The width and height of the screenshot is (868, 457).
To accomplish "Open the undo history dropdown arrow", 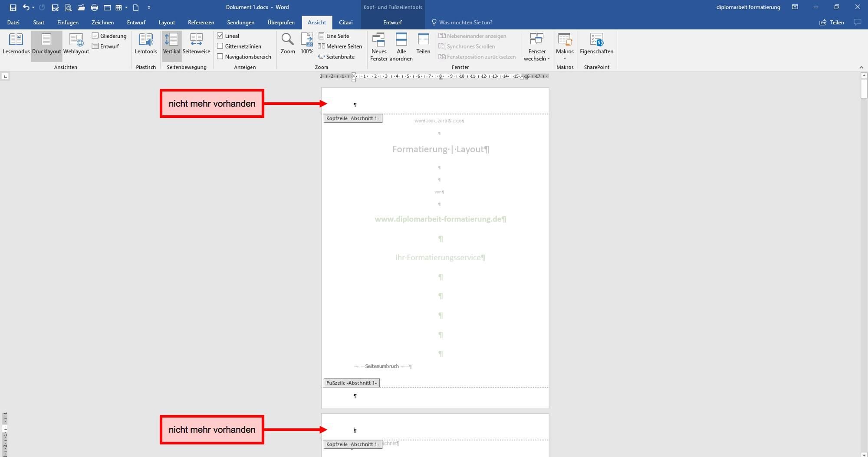I will tap(33, 7).
